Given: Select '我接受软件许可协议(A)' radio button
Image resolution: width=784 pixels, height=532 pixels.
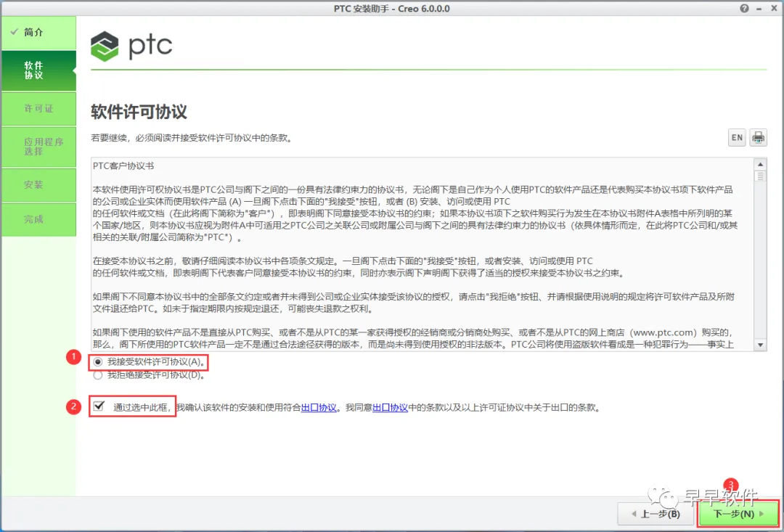Looking at the screenshot, I should click(98, 361).
